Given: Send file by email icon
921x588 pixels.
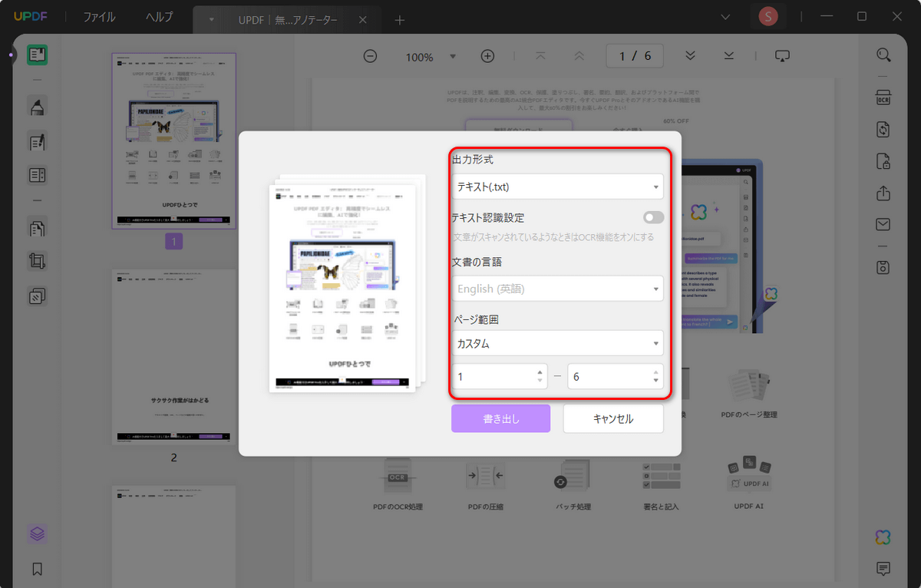Looking at the screenshot, I should click(x=883, y=224).
